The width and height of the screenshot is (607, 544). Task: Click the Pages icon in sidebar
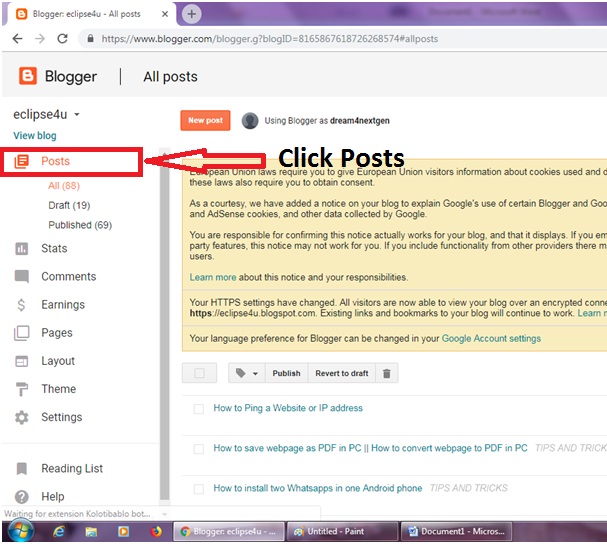[x=22, y=333]
